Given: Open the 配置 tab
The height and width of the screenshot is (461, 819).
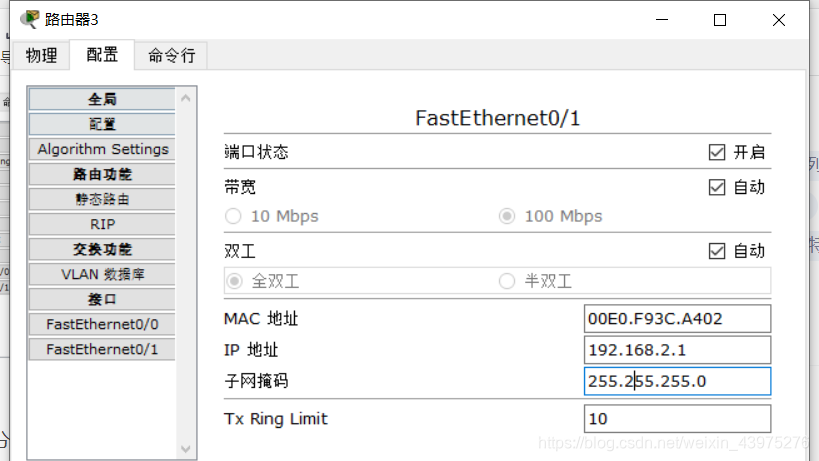Looking at the screenshot, I should pyautogui.click(x=102, y=54).
